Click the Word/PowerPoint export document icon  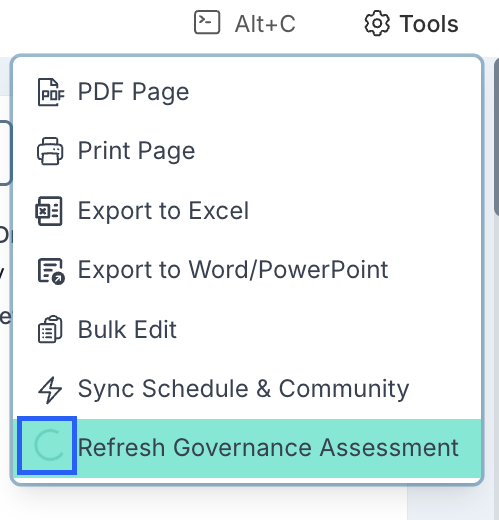(51, 271)
